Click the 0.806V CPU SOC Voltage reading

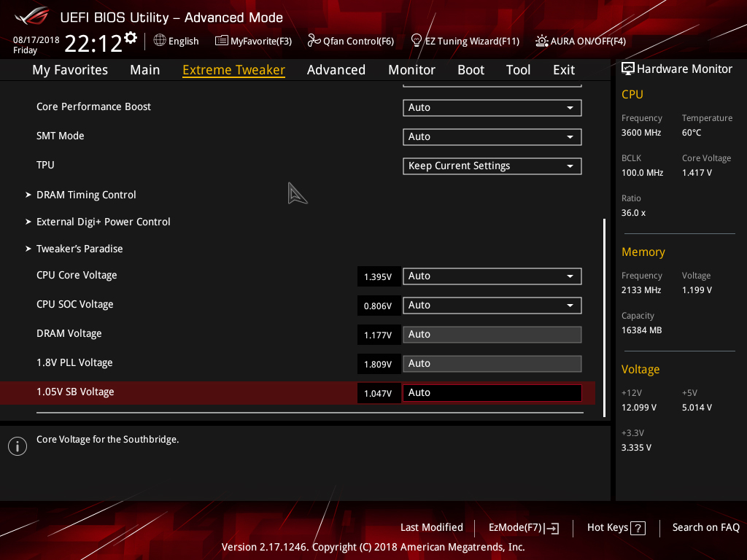pyautogui.click(x=379, y=306)
